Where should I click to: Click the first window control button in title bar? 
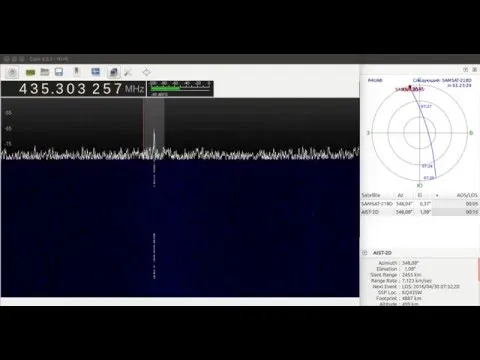tap(7, 59)
